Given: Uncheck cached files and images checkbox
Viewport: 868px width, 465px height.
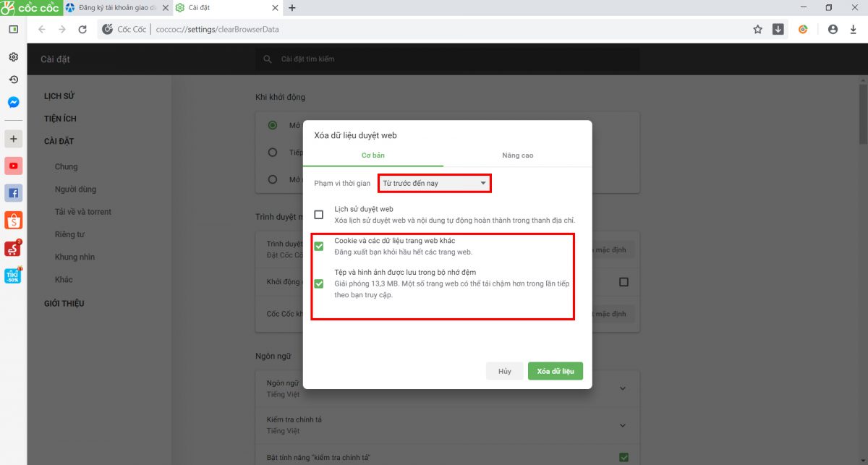Looking at the screenshot, I should pos(318,283).
